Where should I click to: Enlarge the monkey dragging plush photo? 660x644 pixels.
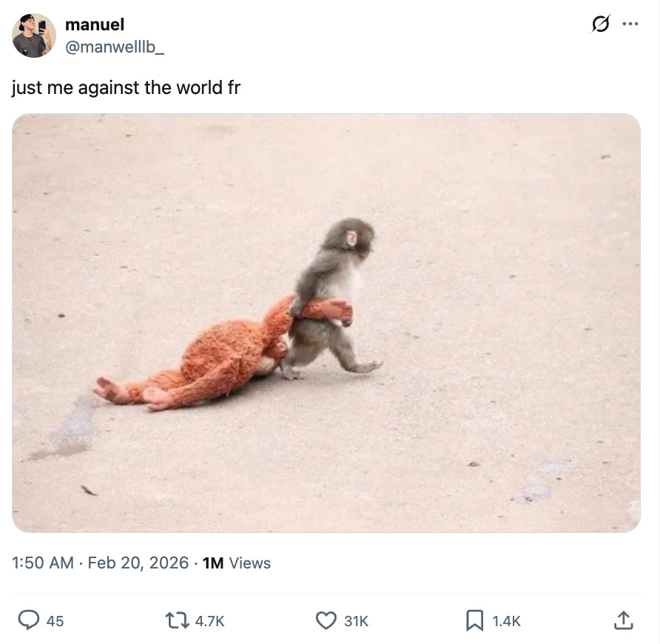(326, 323)
